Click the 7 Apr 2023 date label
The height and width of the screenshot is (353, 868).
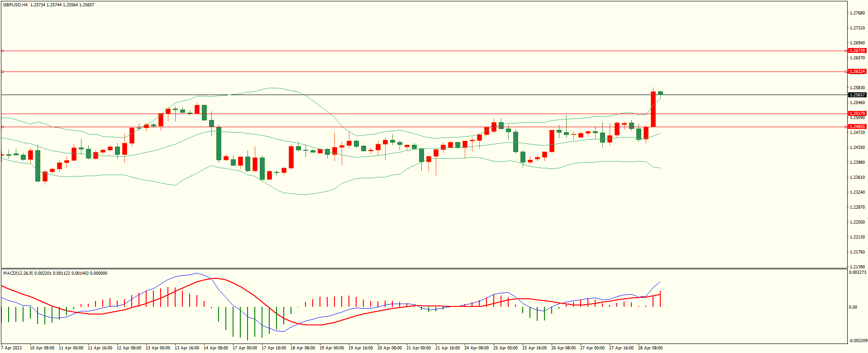coord(11,348)
